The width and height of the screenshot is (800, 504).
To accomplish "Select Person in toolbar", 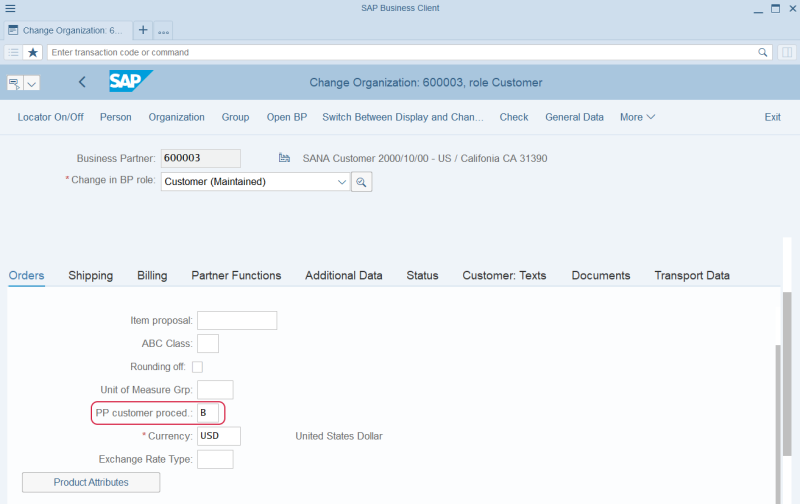I will (116, 117).
